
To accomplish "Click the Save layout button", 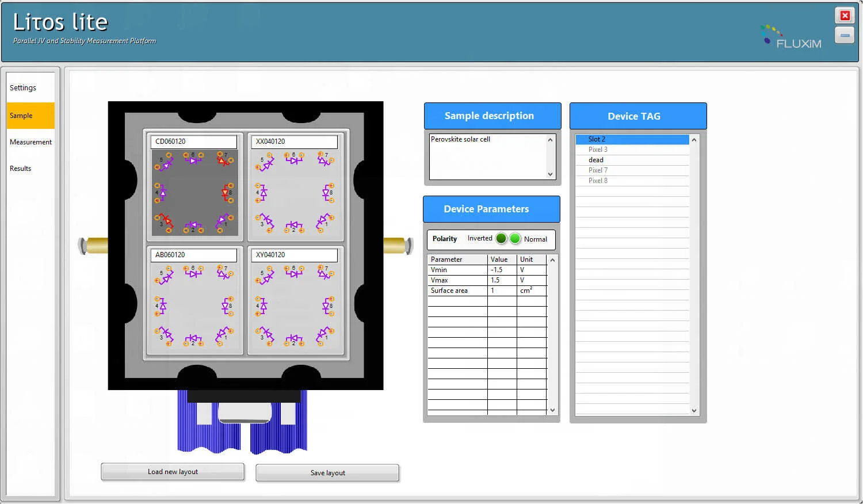I will pos(327,472).
